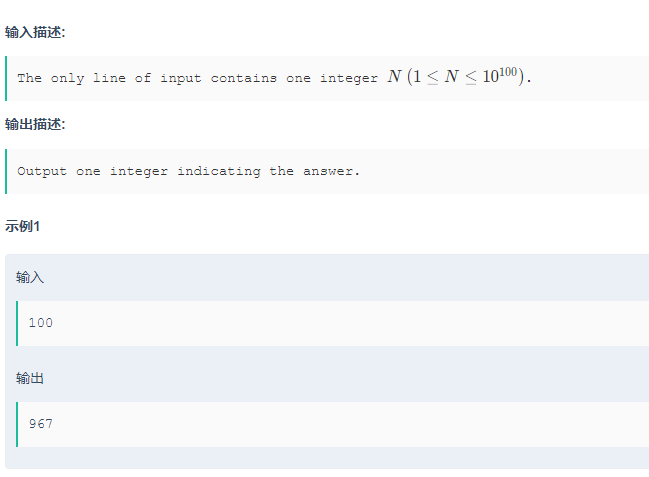Click the 示例1 heading
The height and width of the screenshot is (477, 649).
click(x=22, y=226)
